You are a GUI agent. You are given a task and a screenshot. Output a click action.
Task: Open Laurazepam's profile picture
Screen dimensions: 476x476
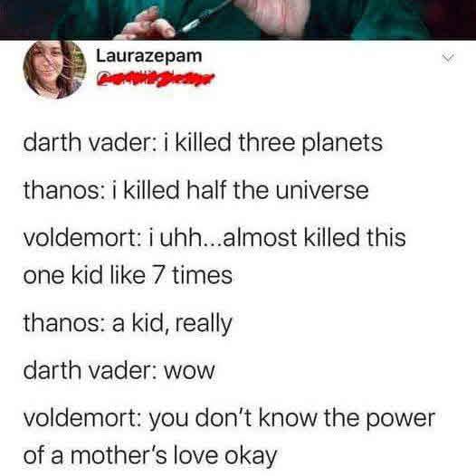[x=54, y=70]
